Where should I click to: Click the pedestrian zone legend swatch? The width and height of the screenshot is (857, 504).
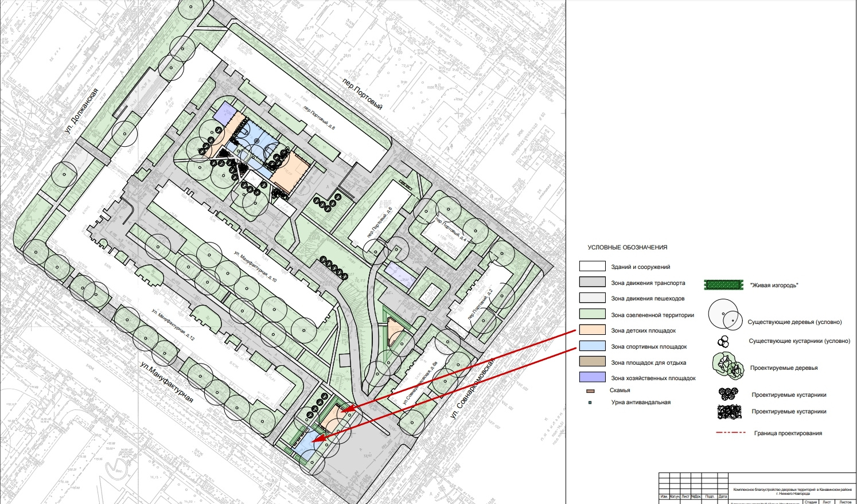click(x=592, y=298)
